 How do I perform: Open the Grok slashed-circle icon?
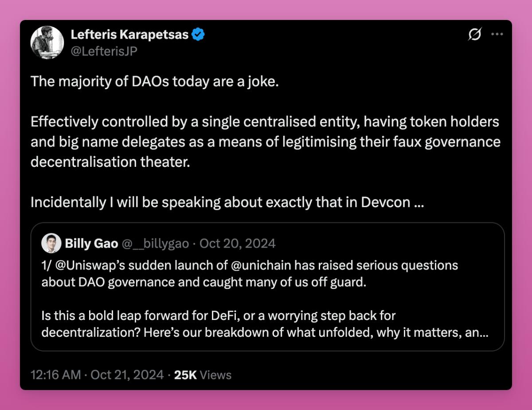(x=475, y=35)
